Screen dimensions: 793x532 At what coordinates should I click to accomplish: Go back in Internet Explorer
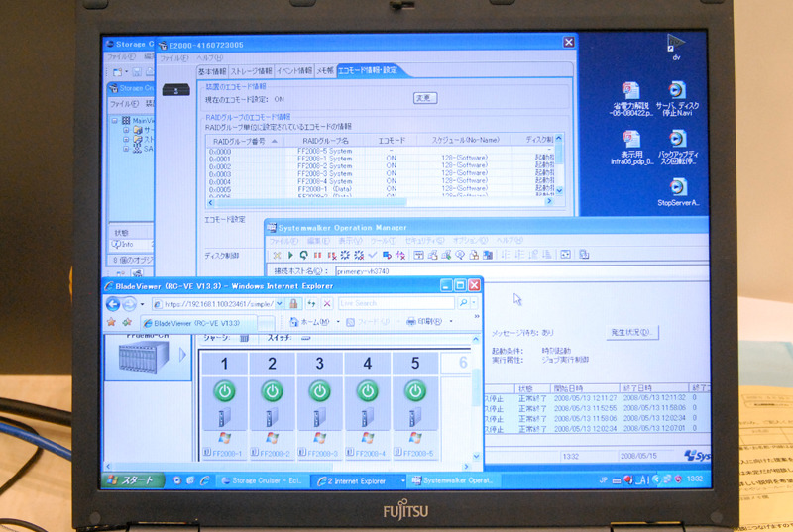point(113,303)
